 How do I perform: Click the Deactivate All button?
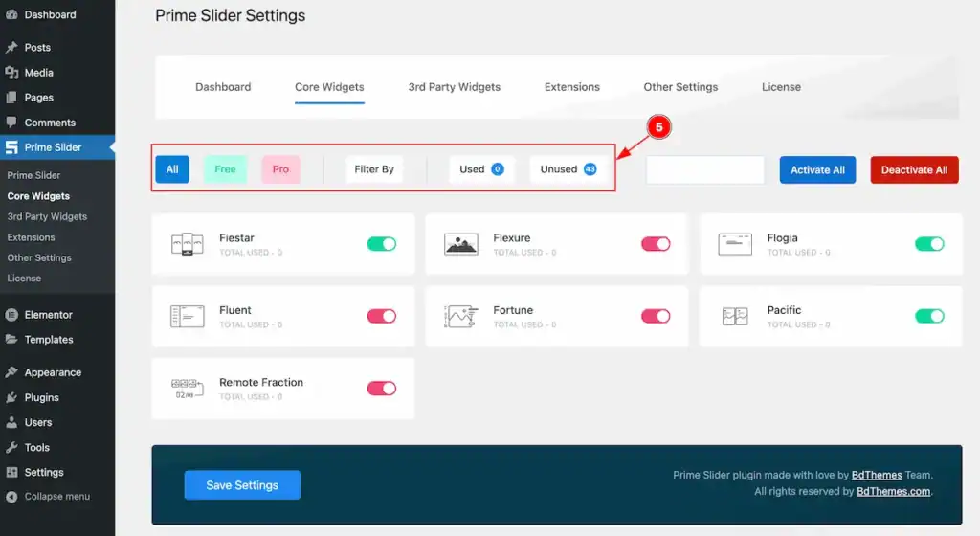pos(914,170)
